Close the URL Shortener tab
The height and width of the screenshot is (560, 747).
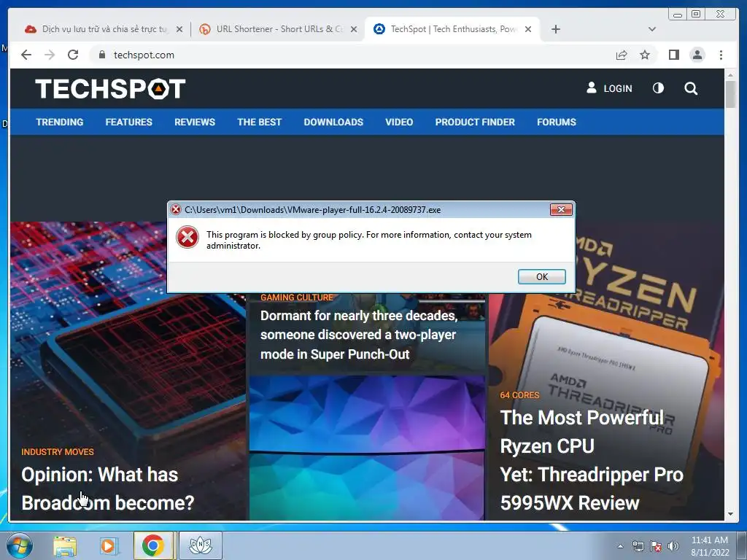[354, 29]
